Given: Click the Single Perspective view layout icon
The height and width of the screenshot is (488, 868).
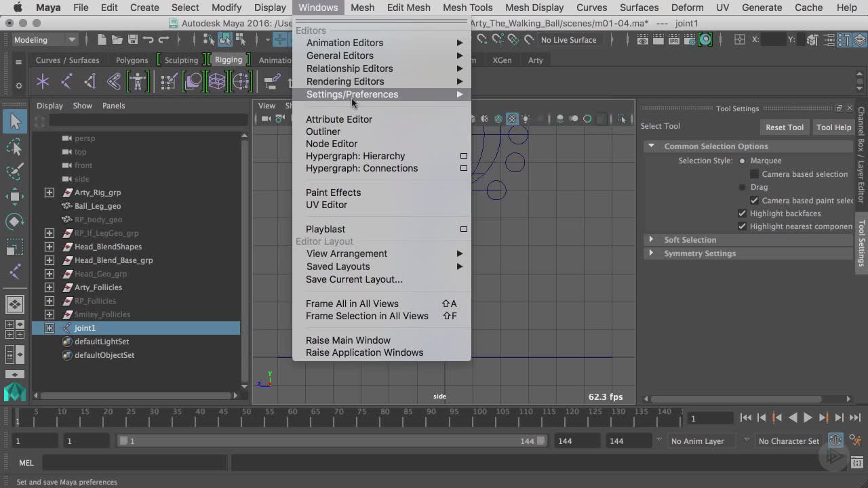Looking at the screenshot, I should [x=15, y=304].
